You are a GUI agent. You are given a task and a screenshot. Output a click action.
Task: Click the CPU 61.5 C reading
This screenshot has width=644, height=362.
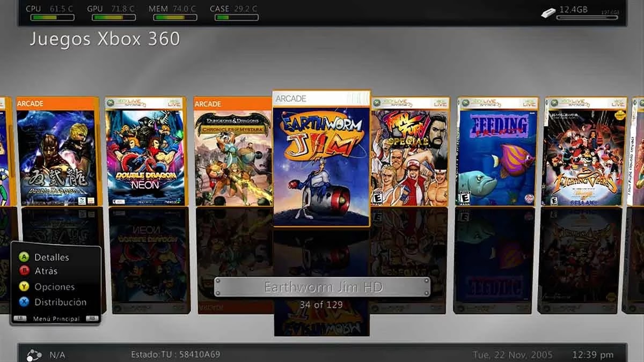click(50, 9)
